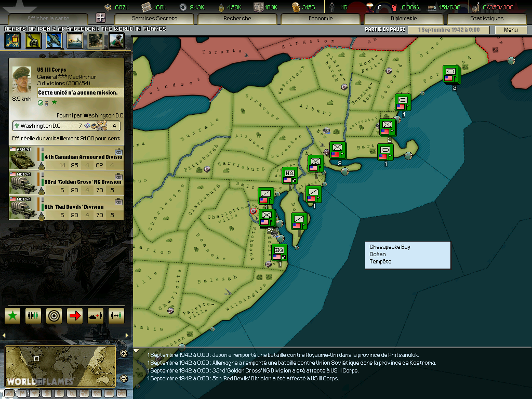Click the date display 1 Septembre 1942
Viewport: 532px width, 399px height.
click(448, 30)
